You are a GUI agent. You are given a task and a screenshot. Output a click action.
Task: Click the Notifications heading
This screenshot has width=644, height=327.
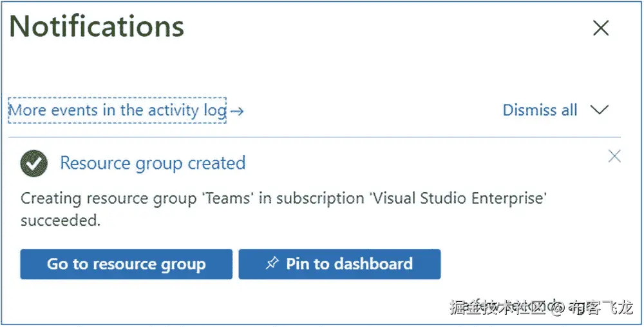pyautogui.click(x=97, y=27)
